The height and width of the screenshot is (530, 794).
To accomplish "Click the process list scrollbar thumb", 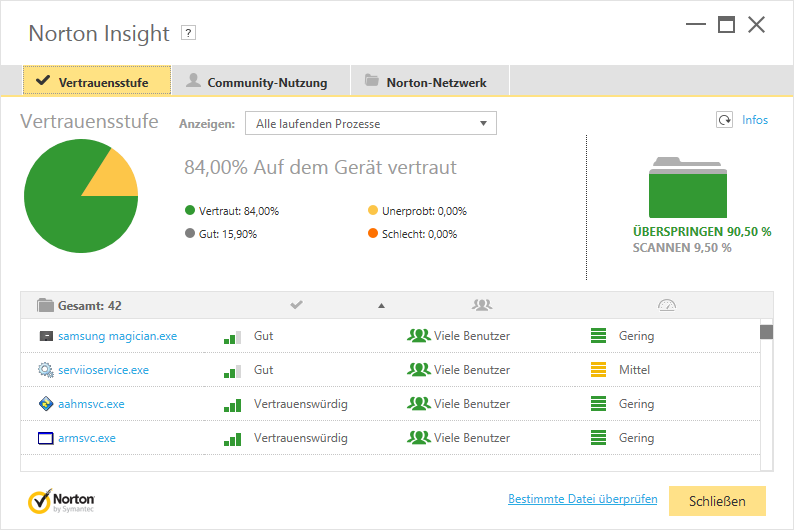I will [767, 332].
